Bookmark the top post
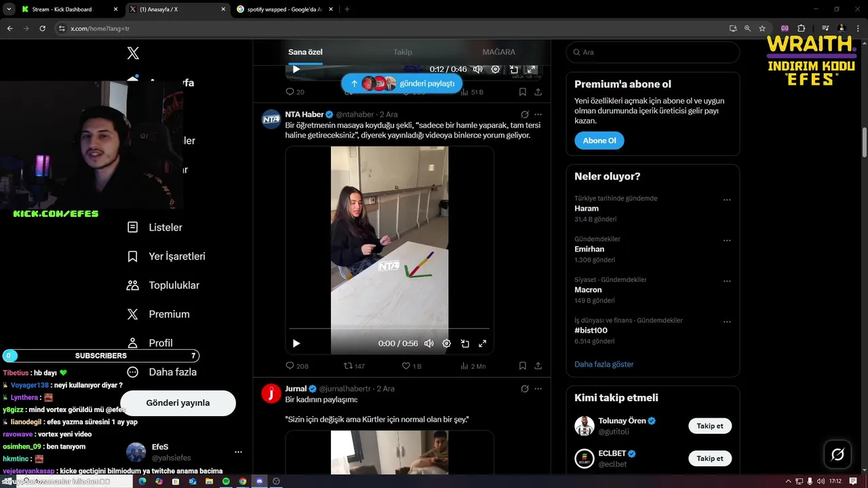This screenshot has width=868, height=488. coord(522,91)
